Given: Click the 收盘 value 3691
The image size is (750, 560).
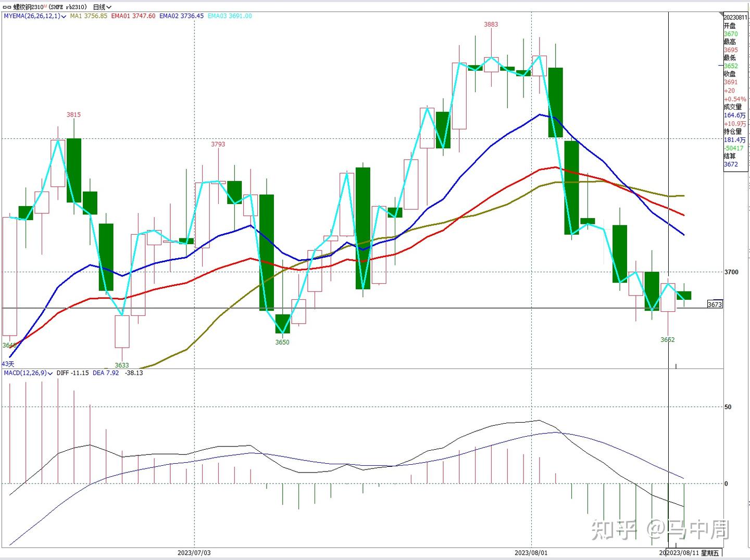Looking at the screenshot, I should coord(731,82).
